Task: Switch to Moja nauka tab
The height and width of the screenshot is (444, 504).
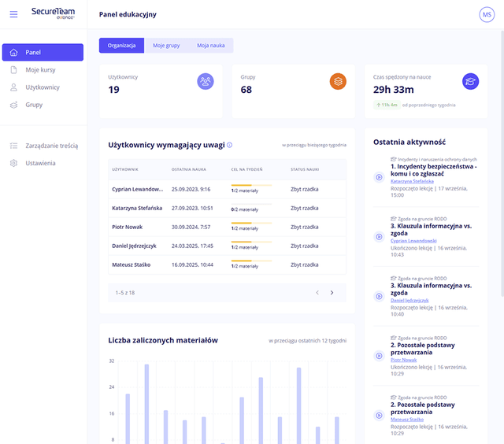Action: tap(210, 46)
